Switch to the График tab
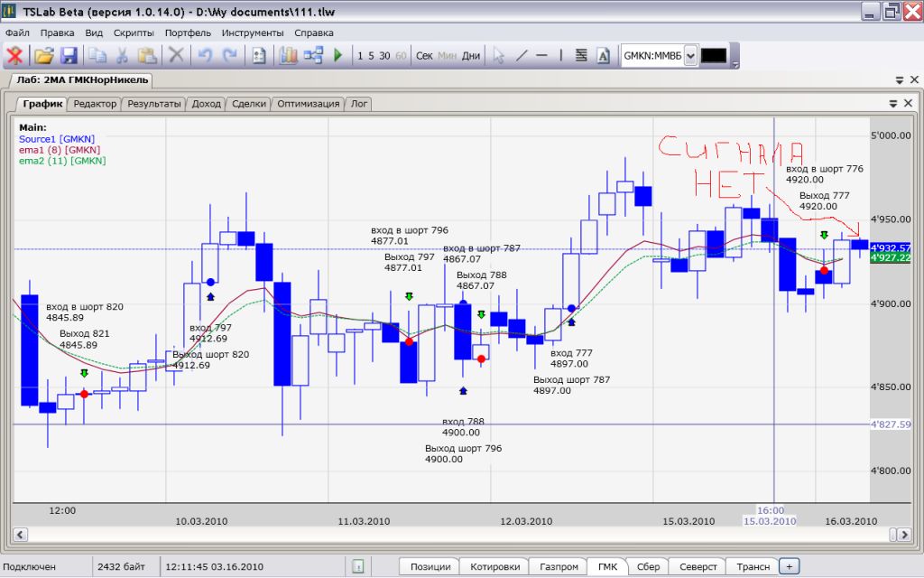 42,104
